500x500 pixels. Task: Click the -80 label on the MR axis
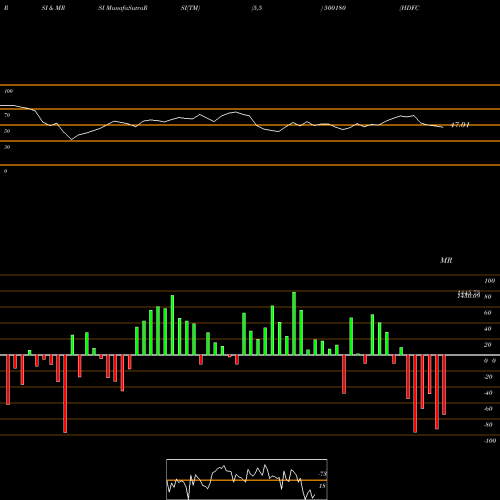click(488, 425)
